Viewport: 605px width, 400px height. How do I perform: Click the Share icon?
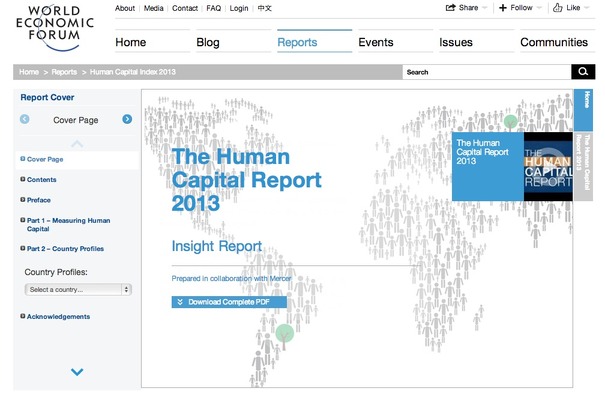(450, 8)
